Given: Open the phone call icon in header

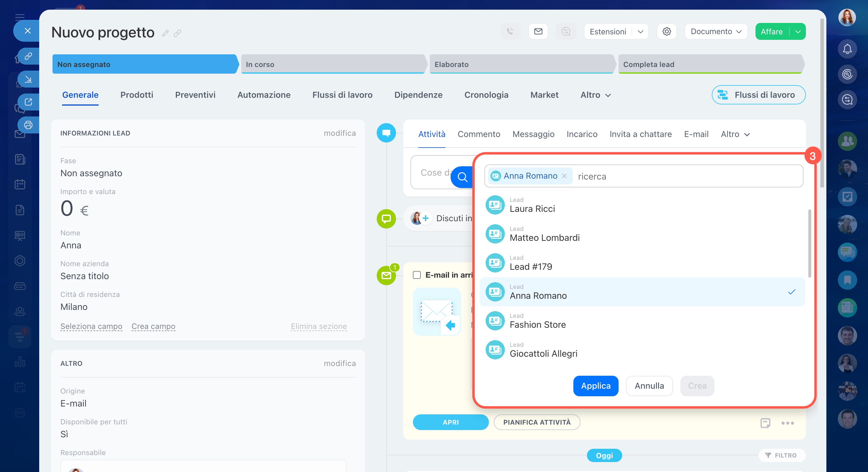Looking at the screenshot, I should coord(510,31).
